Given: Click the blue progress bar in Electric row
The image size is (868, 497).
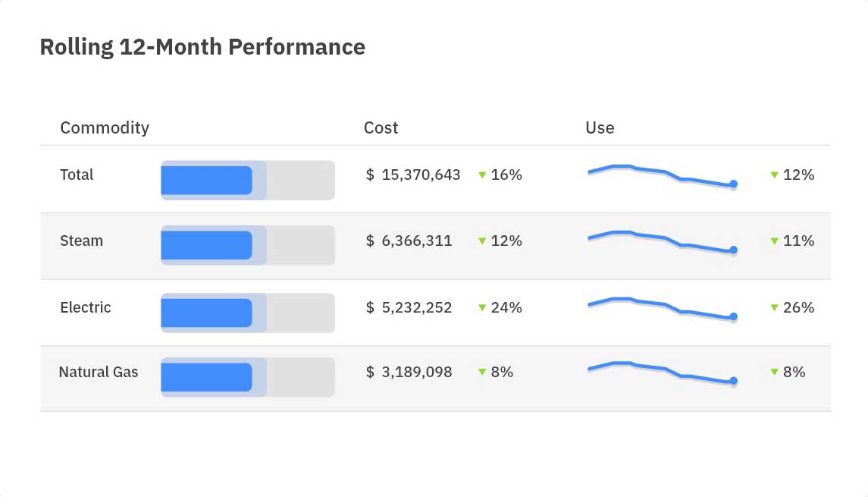Looking at the screenshot, I should tap(206, 313).
